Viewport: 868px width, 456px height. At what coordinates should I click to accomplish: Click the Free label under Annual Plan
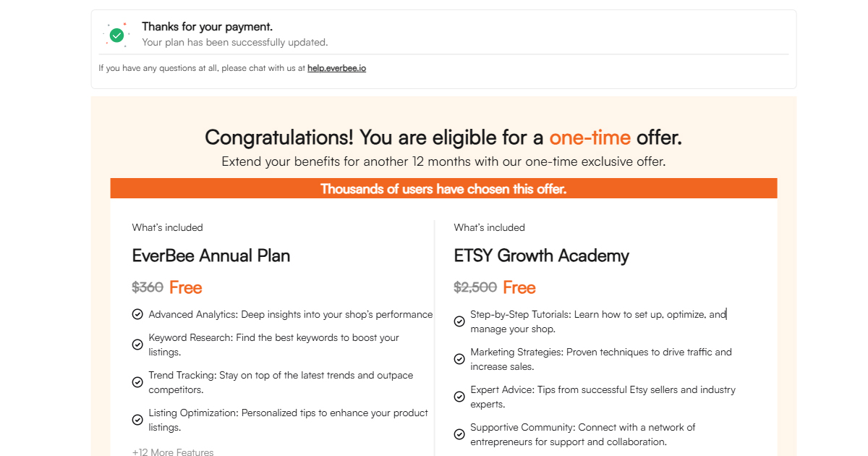186,287
